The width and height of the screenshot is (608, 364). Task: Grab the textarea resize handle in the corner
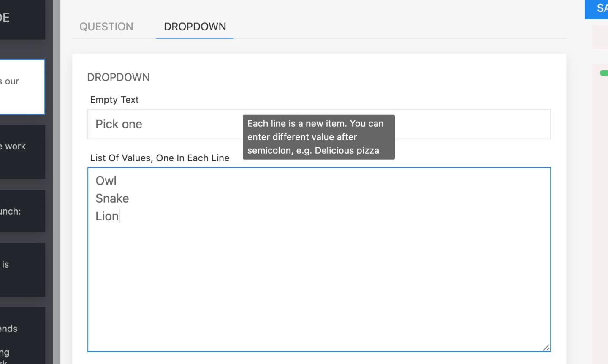click(546, 348)
